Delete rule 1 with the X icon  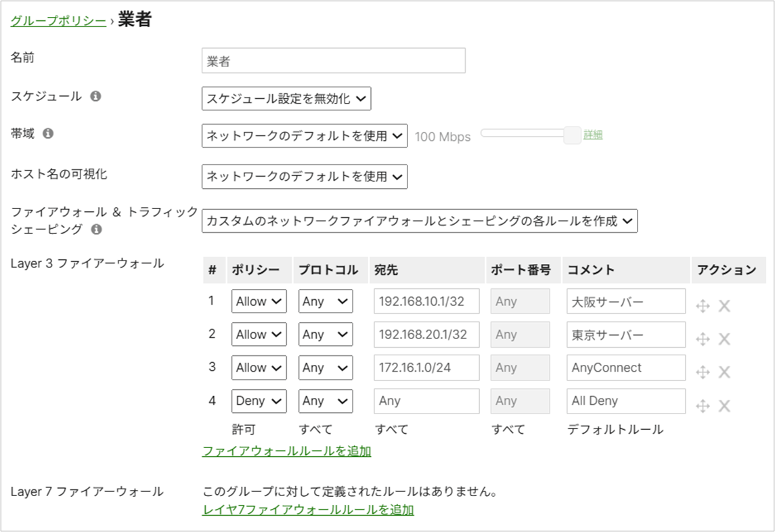click(x=724, y=306)
